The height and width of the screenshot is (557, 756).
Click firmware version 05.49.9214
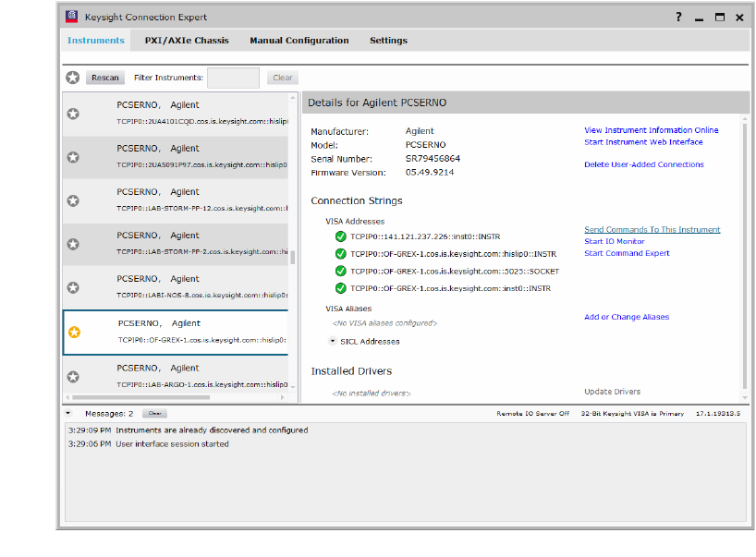430,173
